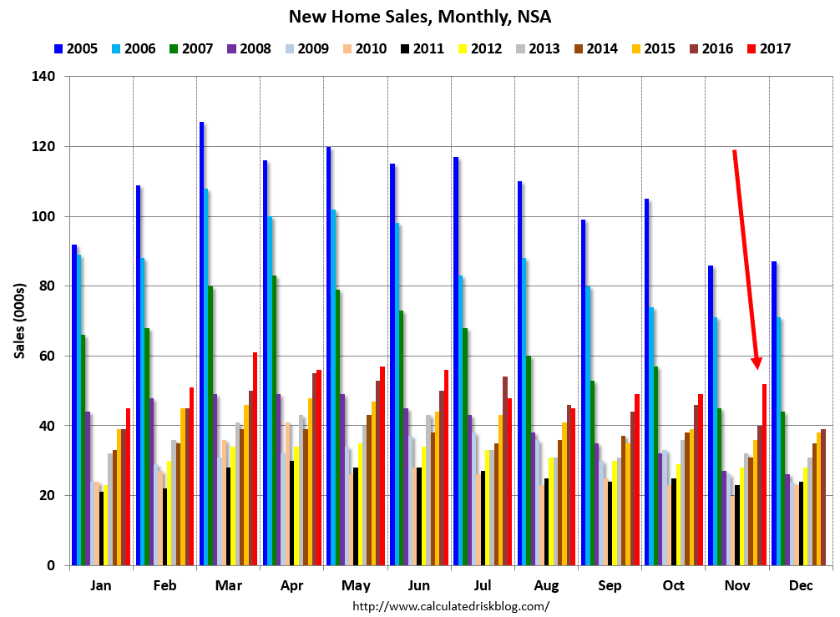
Task: Click the Jan month label
Action: click(101, 585)
